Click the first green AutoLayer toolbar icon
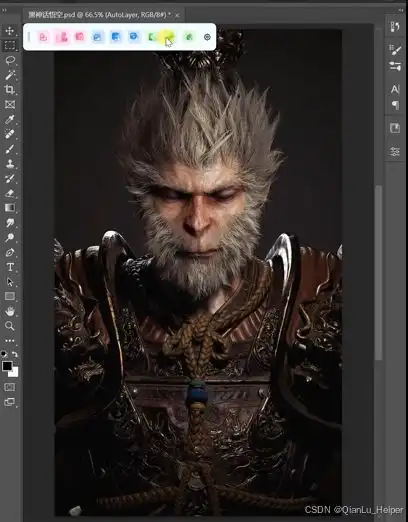This screenshot has height=522, width=408. 152,37
